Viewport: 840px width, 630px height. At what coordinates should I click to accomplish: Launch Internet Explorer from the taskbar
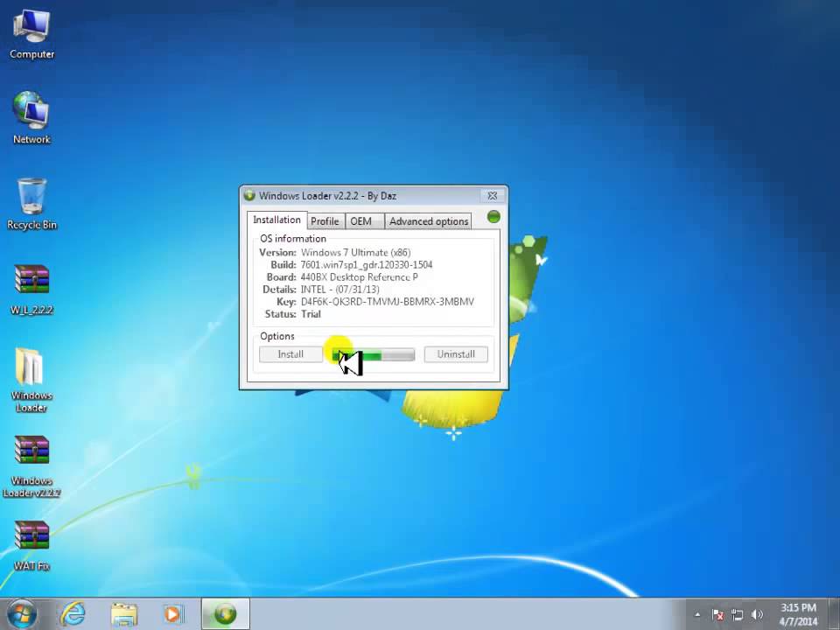(75, 614)
